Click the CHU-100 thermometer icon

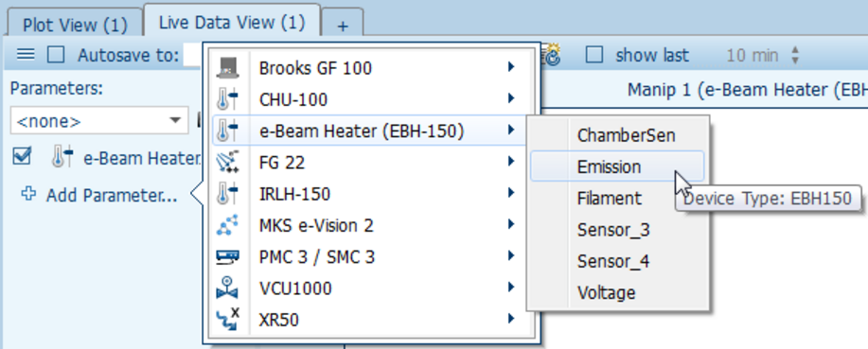pos(227,99)
